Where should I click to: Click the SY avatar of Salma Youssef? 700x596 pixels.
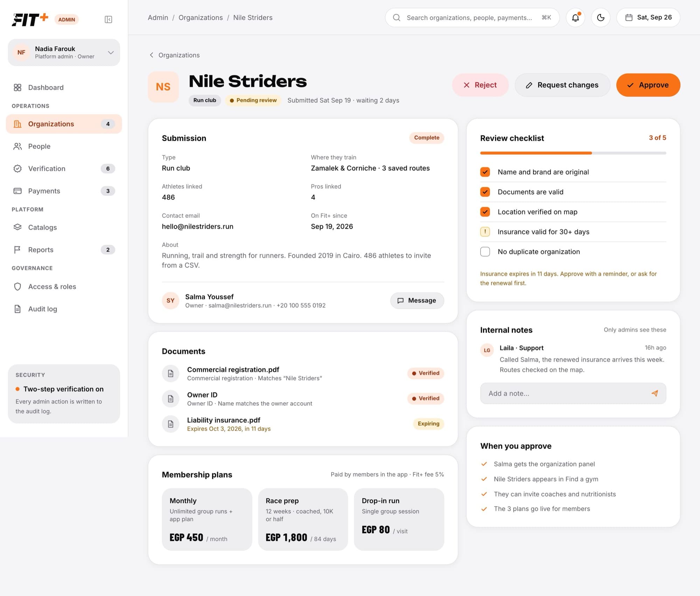click(x=170, y=300)
